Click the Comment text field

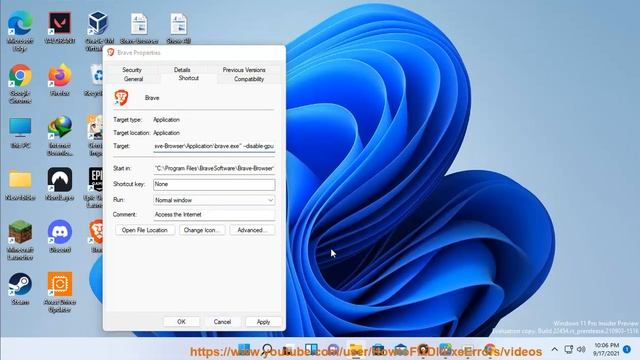(x=214, y=215)
